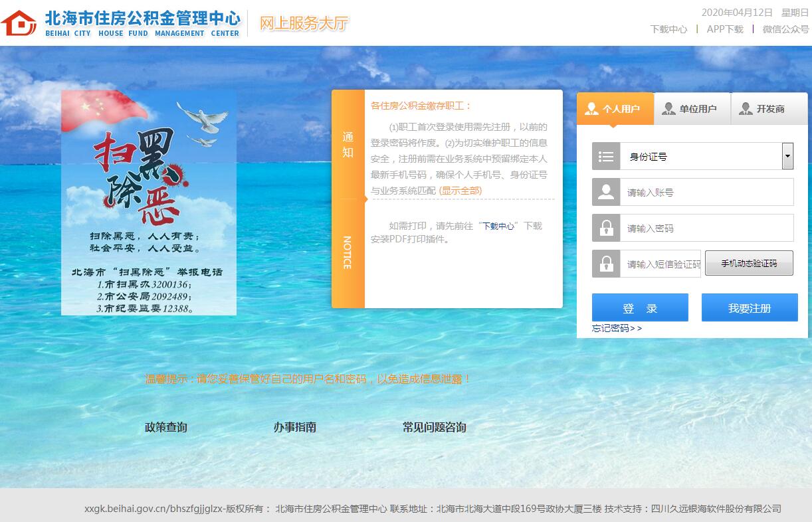Click the list icon beside 身份证号

[x=606, y=157]
